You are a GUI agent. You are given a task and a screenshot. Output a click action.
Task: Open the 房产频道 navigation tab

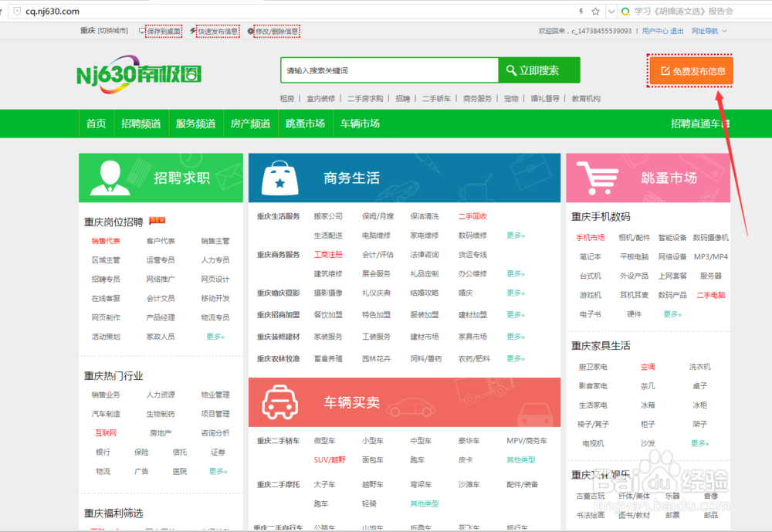click(x=251, y=123)
